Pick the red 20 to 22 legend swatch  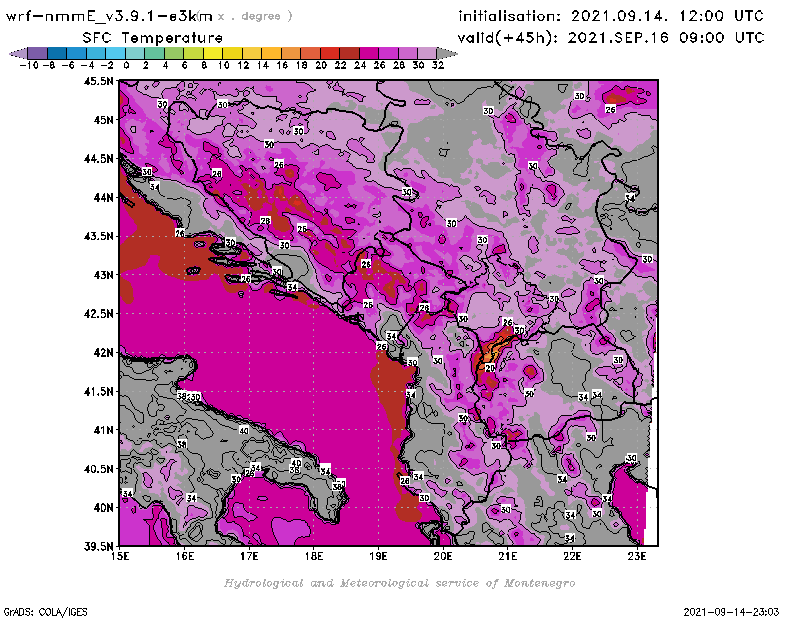[330, 53]
